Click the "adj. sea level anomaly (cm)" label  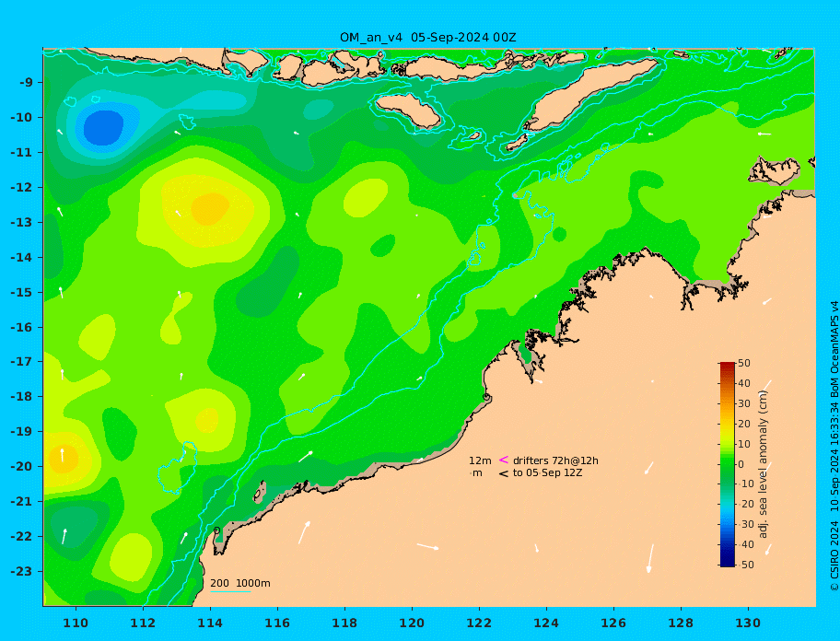(x=763, y=464)
